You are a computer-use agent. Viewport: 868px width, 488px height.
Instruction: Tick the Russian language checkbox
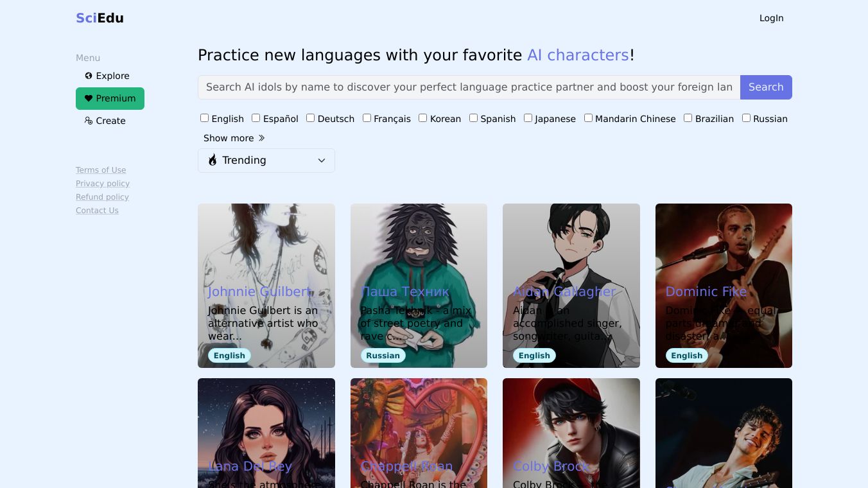coord(746,118)
